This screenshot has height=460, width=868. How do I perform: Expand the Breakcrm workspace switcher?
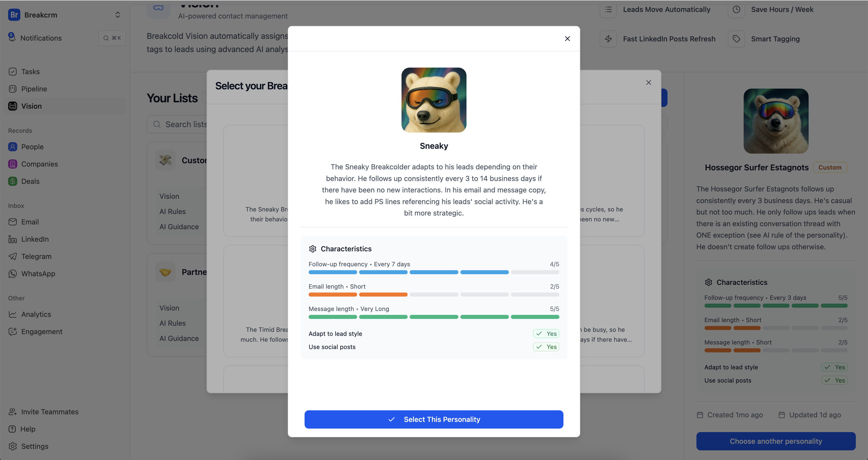coord(118,15)
